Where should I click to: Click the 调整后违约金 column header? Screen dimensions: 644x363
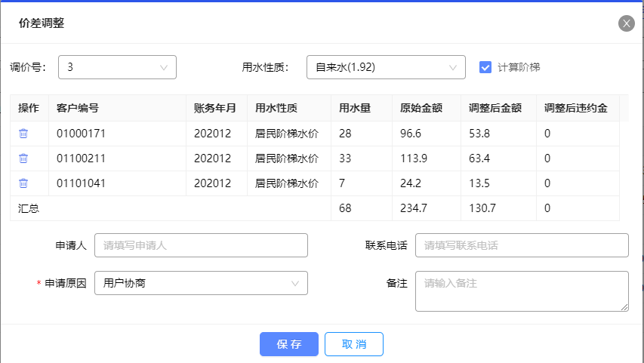[576, 108]
